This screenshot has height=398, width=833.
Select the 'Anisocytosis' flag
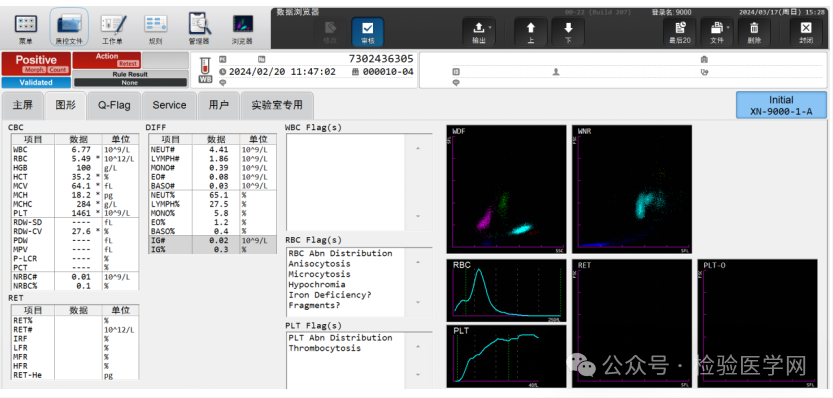(320, 264)
